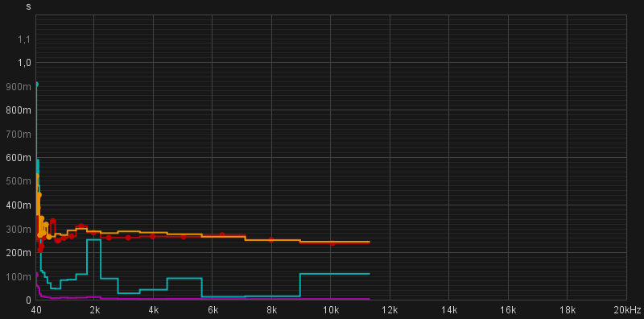
Task: Click the magenta curve near 8k
Action: click(271, 299)
